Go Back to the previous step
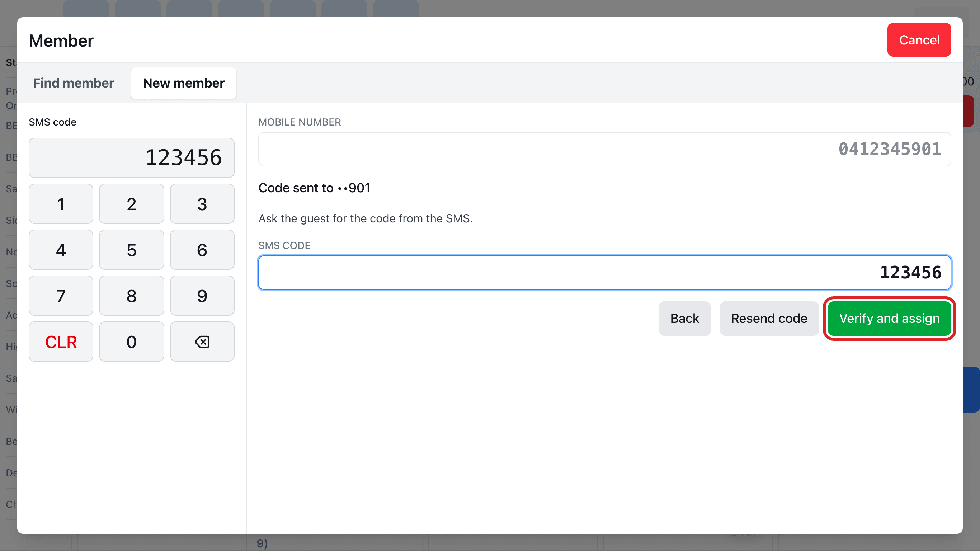Image resolution: width=980 pixels, height=551 pixels. coord(684,318)
